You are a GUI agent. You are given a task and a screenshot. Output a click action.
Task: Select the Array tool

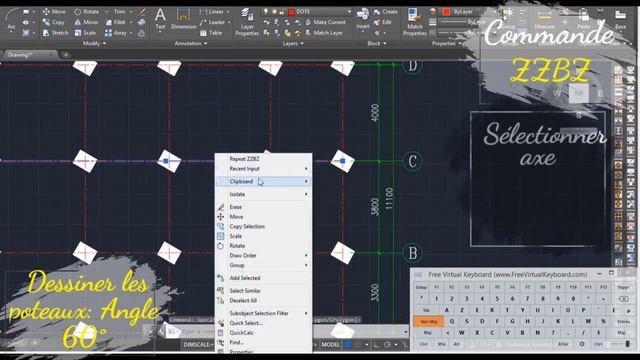click(x=116, y=33)
